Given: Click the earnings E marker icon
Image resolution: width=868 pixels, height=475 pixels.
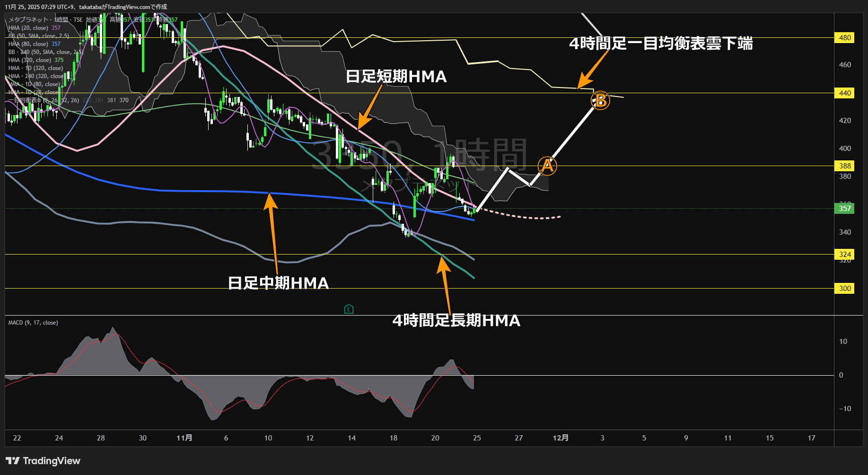Looking at the screenshot, I should coord(349,309).
